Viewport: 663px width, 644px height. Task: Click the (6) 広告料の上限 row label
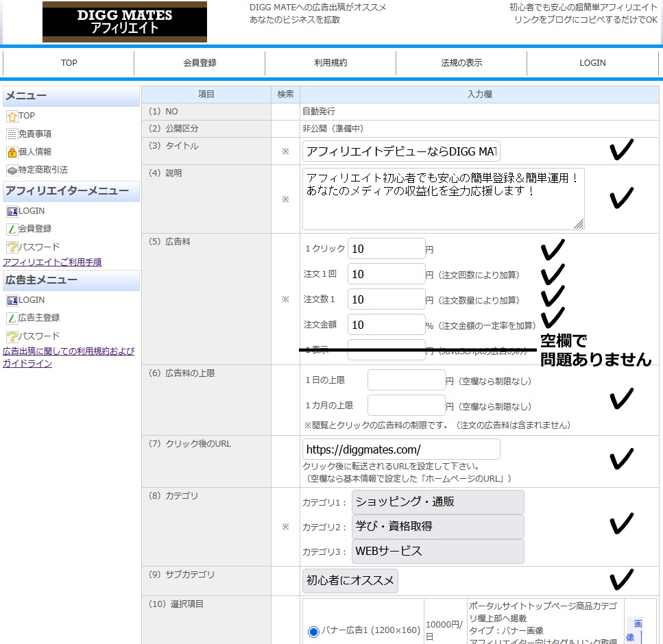click(x=182, y=373)
